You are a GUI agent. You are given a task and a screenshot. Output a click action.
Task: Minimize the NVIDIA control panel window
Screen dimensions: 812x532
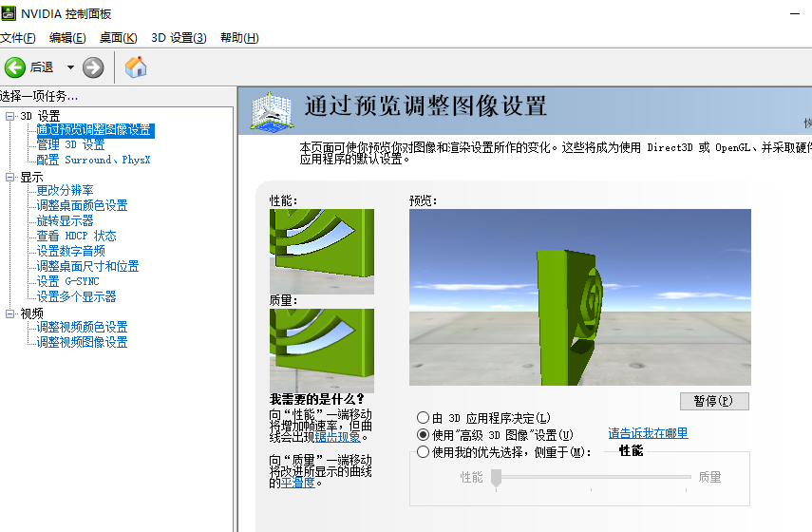tap(795, 13)
